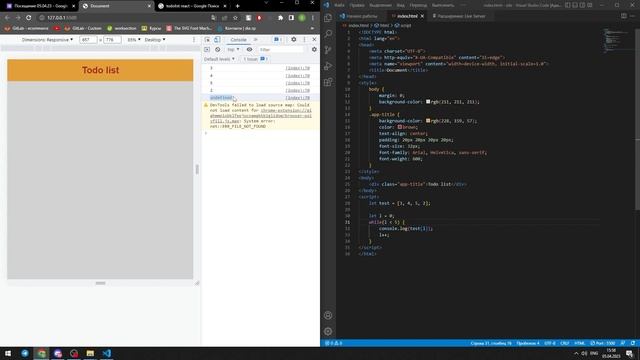
Task: Open VS Code Run and Debug icon
Action: (328, 66)
